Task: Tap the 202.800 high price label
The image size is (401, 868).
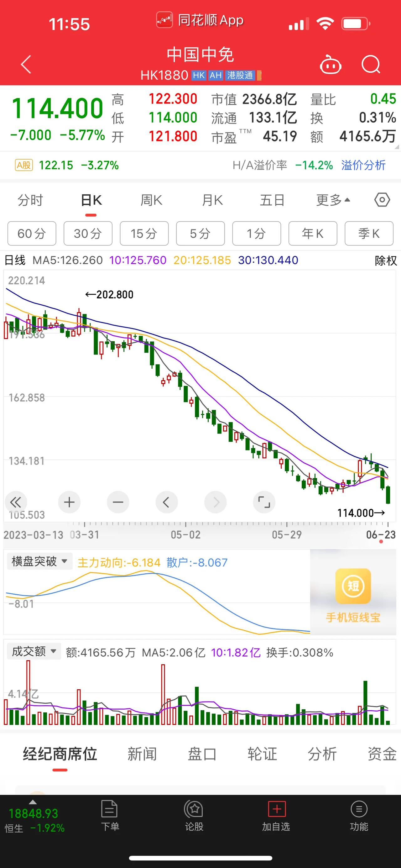Action: click(109, 294)
